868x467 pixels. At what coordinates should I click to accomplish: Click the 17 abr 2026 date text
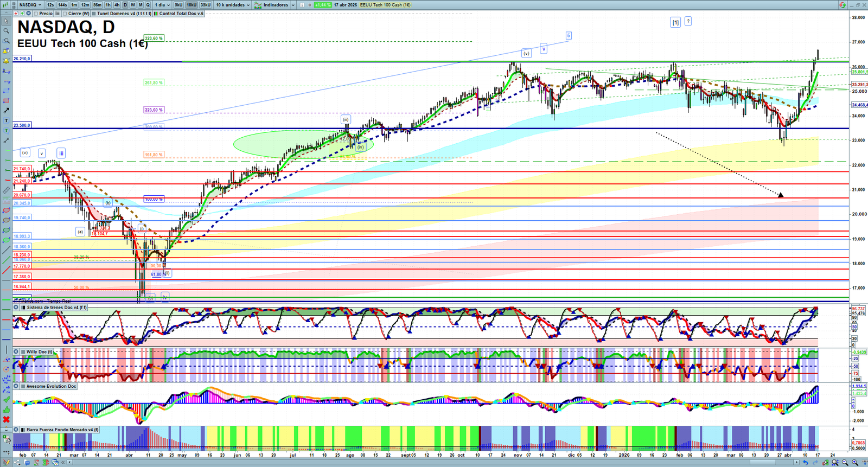[346, 5]
